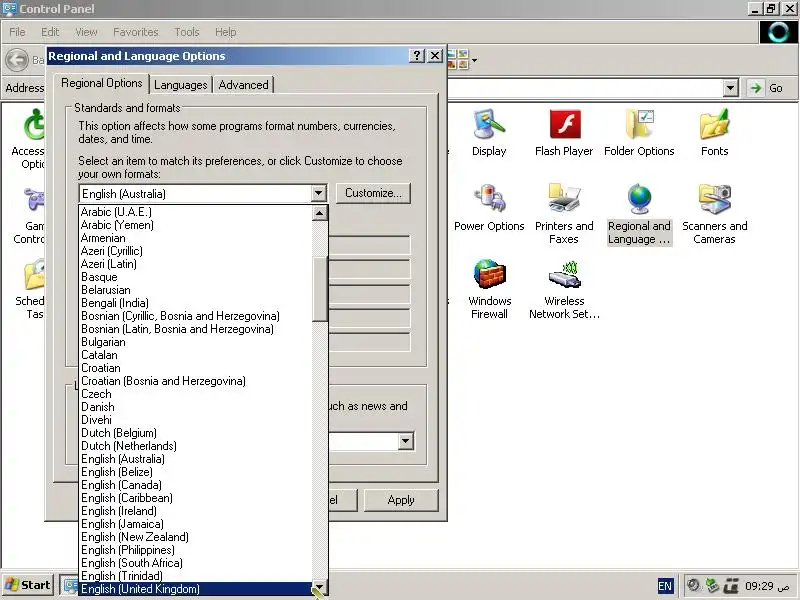The height and width of the screenshot is (600, 800).
Task: Click the list scrollbar up arrow
Action: point(319,212)
